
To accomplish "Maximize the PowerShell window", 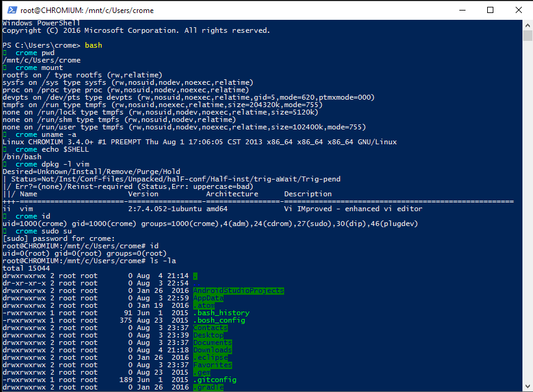I will 490,10.
